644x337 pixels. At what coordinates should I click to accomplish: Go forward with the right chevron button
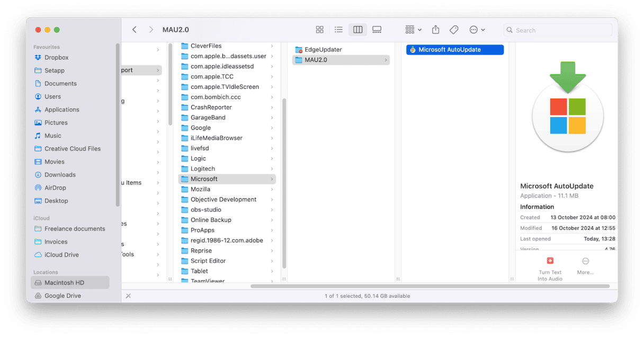click(151, 30)
